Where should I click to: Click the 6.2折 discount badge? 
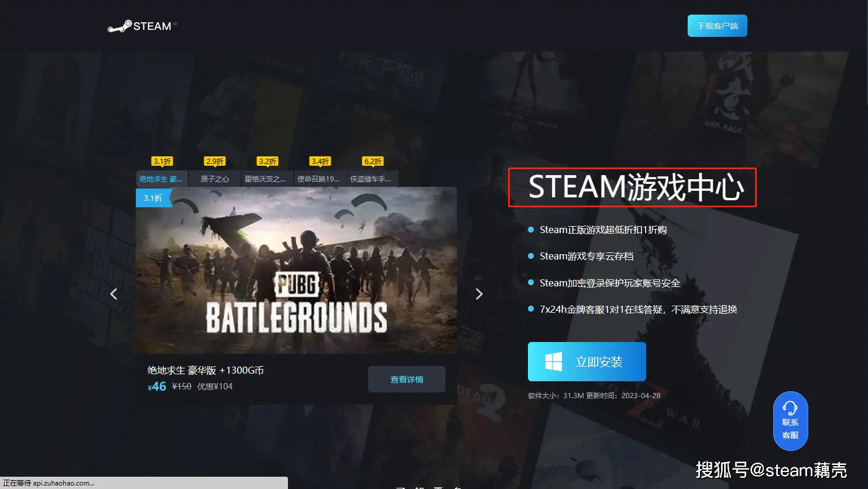[x=373, y=161]
